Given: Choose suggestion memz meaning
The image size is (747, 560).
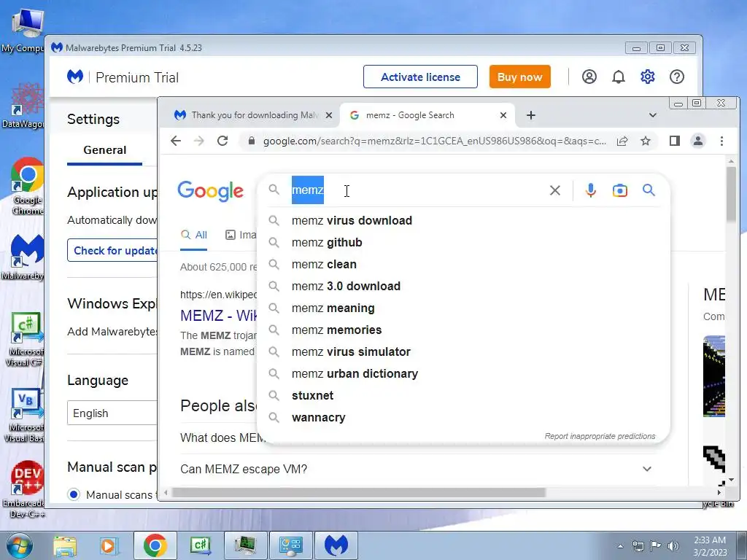Looking at the screenshot, I should click(463, 308).
